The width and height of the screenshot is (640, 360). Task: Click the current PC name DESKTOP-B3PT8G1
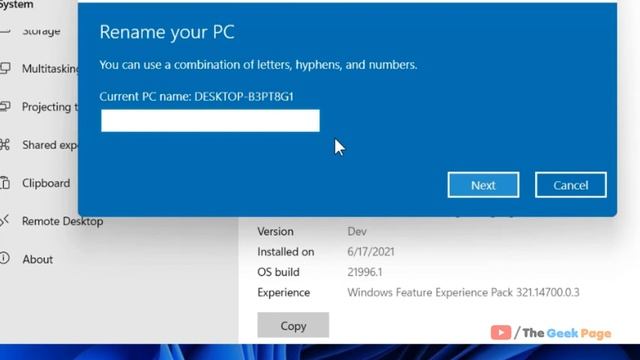[x=244, y=96]
